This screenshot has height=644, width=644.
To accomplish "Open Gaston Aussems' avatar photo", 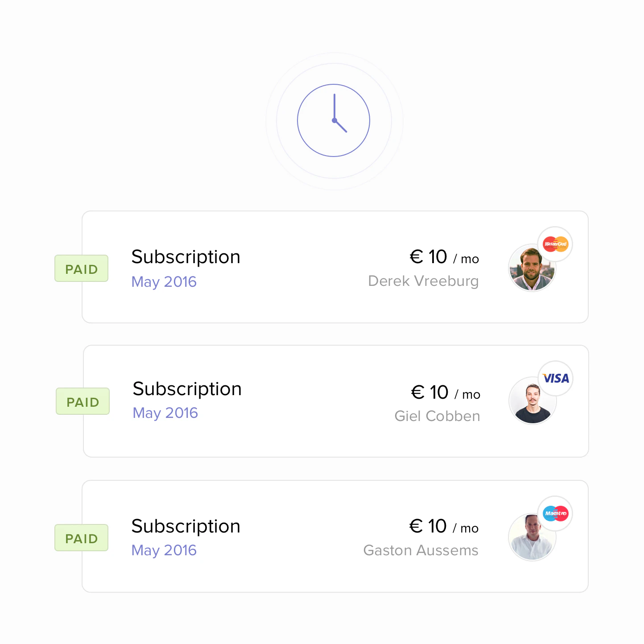I will (532, 537).
